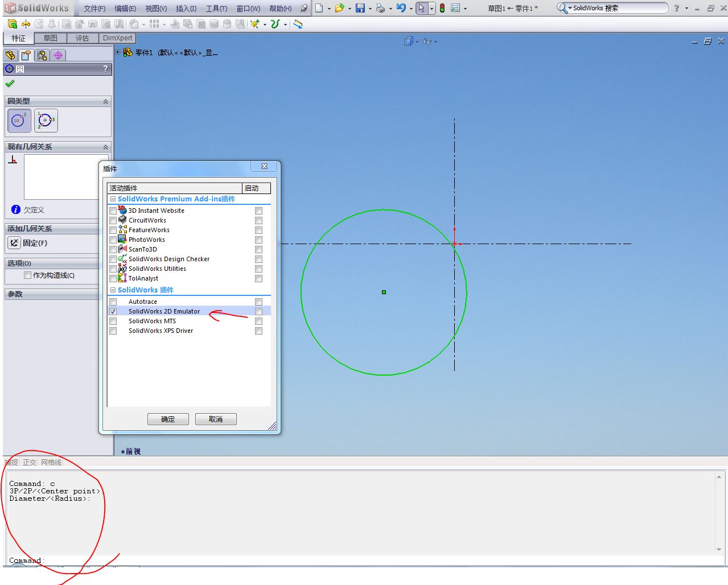Check active box for FeatureWorks add-in
The height and width of the screenshot is (585, 728).
(x=113, y=230)
